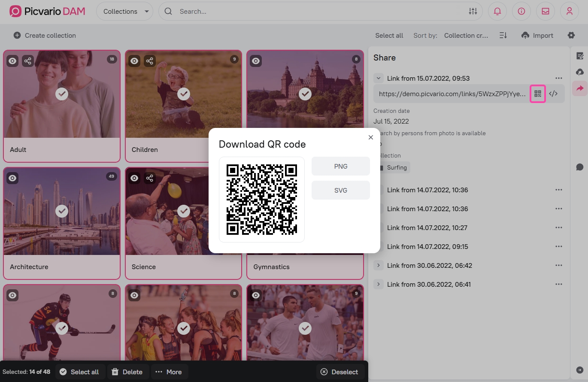Toggle the eye icon on the Science collection

(134, 178)
